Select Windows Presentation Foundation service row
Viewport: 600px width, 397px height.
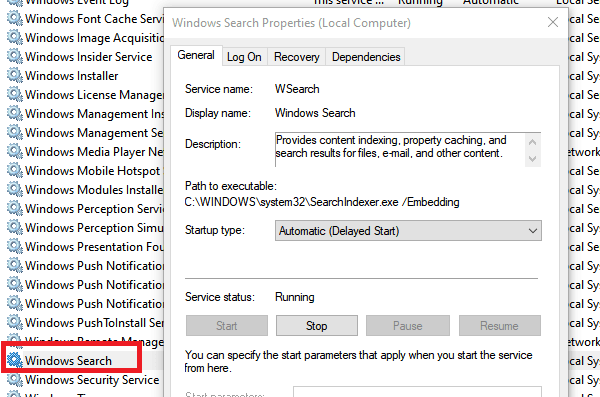click(x=94, y=247)
